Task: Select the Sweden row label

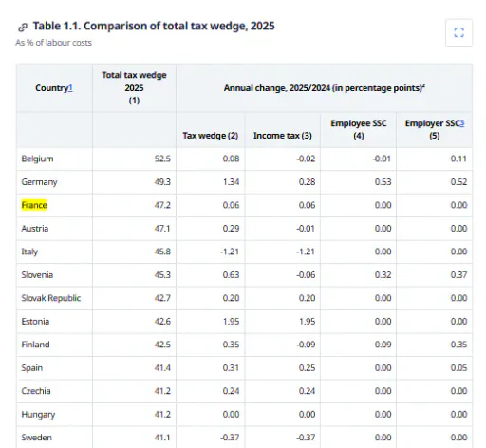Action: click(36, 438)
